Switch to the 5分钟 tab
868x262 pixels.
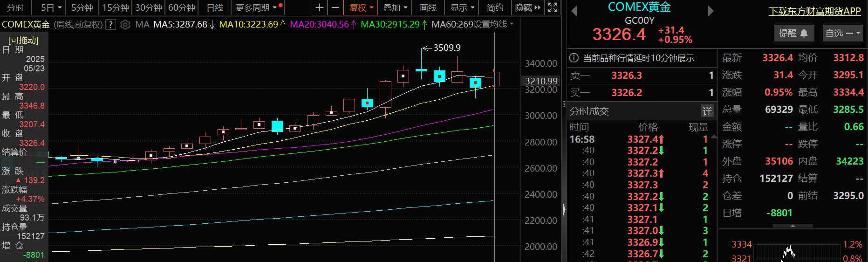pos(82,7)
